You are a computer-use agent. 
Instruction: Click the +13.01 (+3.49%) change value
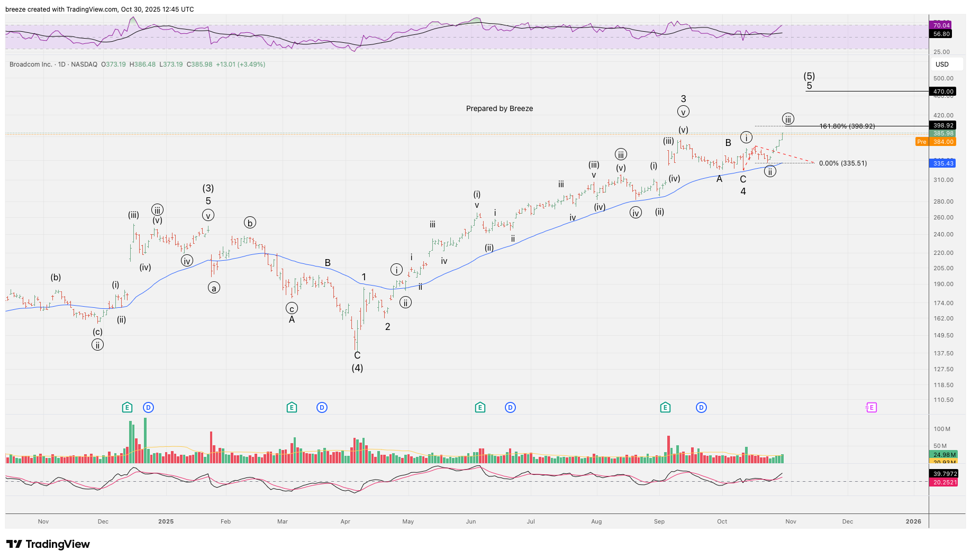pyautogui.click(x=241, y=65)
